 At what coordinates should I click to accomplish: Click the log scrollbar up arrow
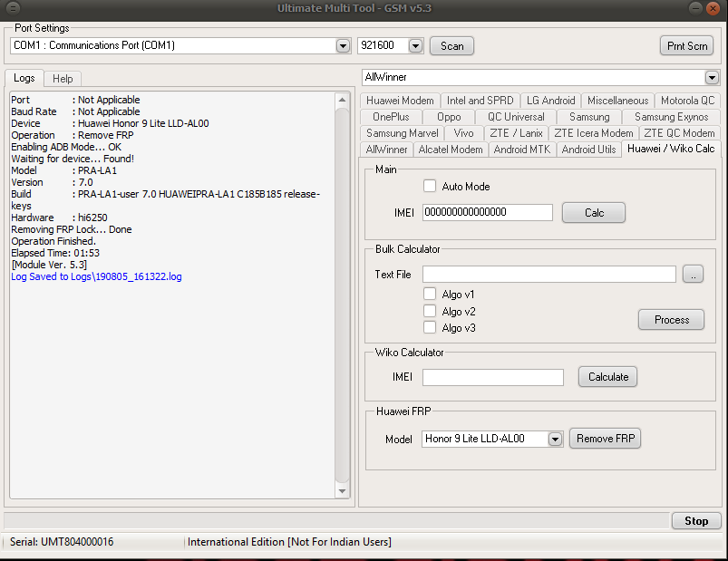(342, 101)
